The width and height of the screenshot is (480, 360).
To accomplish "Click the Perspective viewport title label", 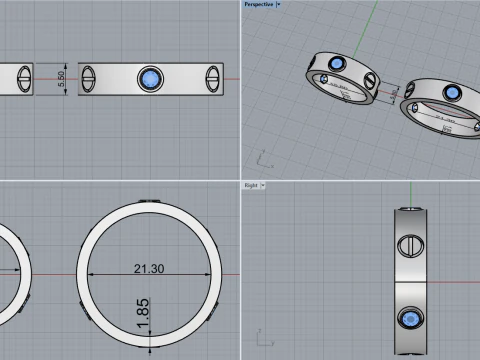I will [x=258, y=4].
